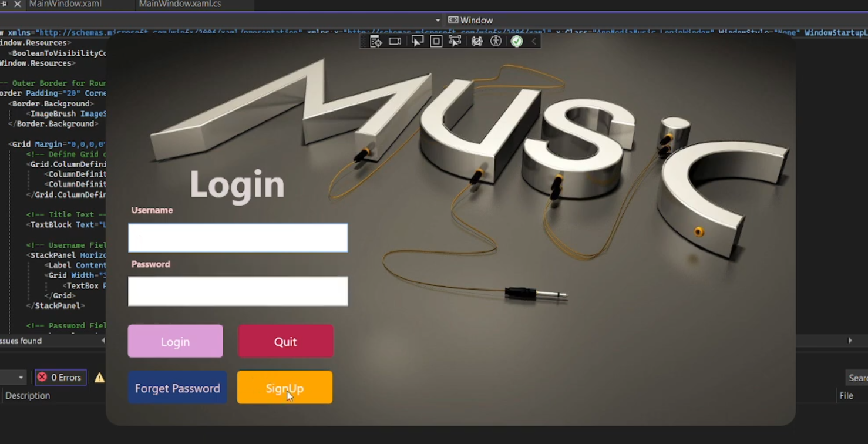Viewport: 868px width, 444px height.
Task: Click the orange SignUp button
Action: tap(285, 388)
